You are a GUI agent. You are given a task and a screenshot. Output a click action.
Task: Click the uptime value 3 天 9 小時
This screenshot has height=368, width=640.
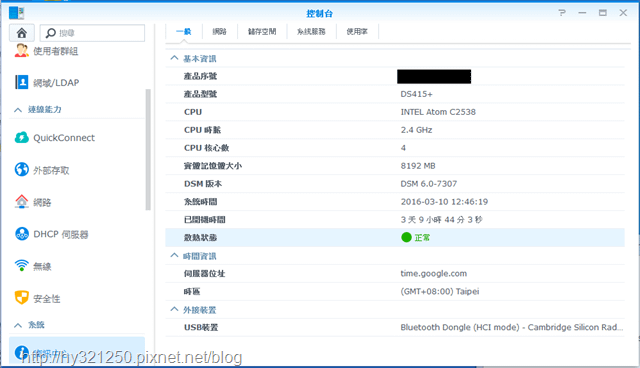point(442,219)
